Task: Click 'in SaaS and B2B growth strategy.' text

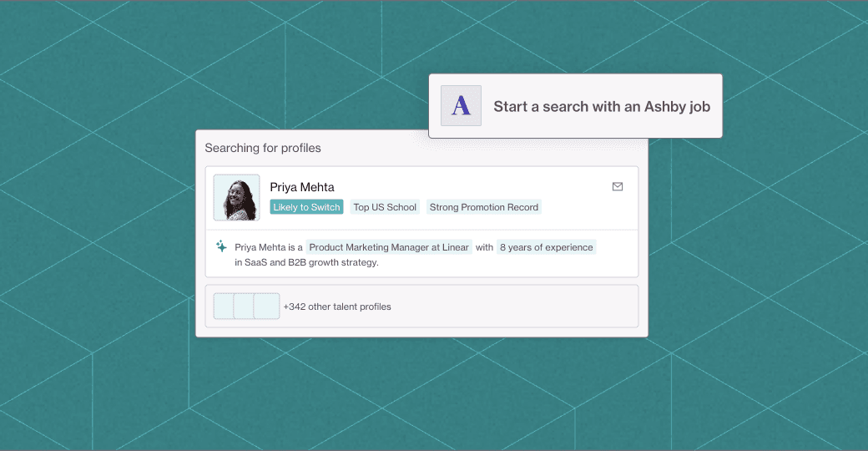Action: click(306, 262)
